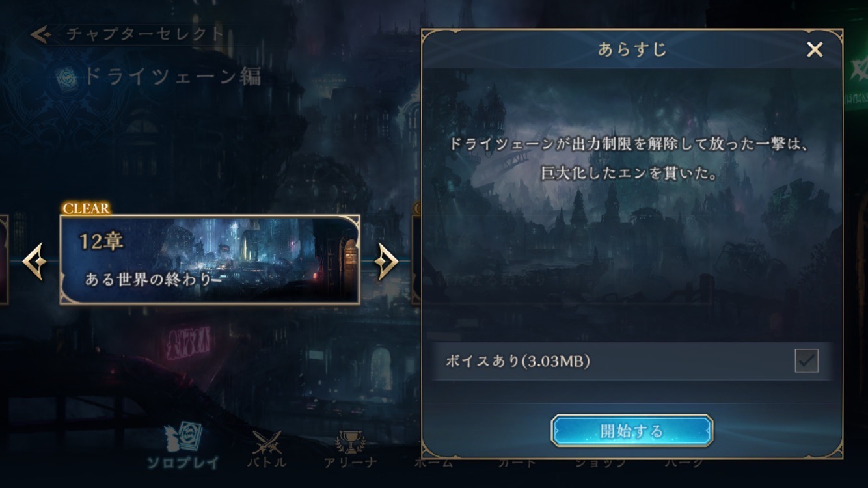The height and width of the screenshot is (488, 868).
Task: Show the previous chapter with left arrow
Action: coord(34,262)
